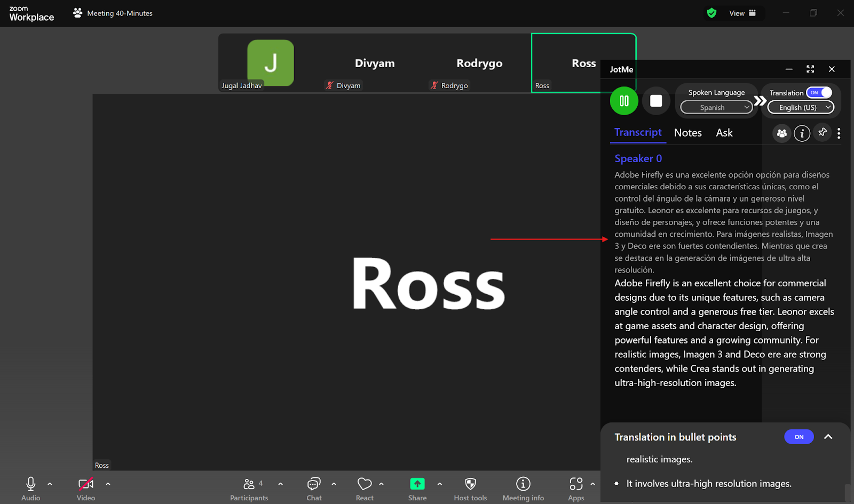Click the green security shield icon
Viewport: 854px width, 504px height.
coord(711,13)
